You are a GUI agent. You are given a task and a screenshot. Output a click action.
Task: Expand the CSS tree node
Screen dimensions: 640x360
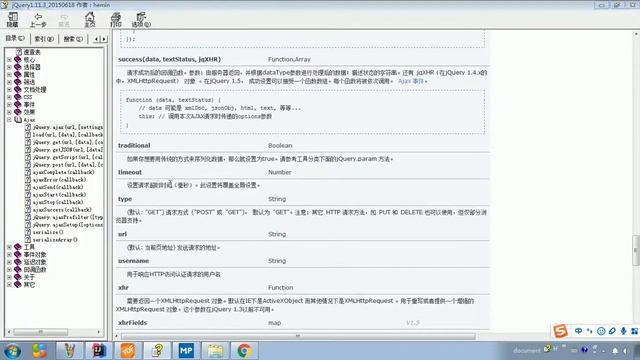9,97
